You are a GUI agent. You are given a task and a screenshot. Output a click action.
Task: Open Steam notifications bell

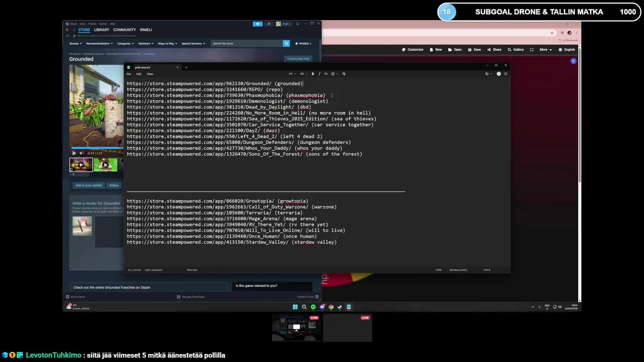(x=269, y=24)
